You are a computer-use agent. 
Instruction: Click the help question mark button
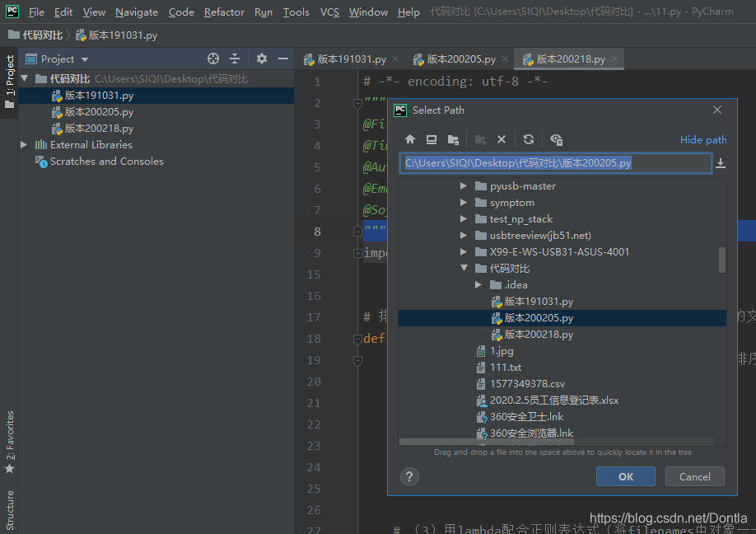[409, 476]
